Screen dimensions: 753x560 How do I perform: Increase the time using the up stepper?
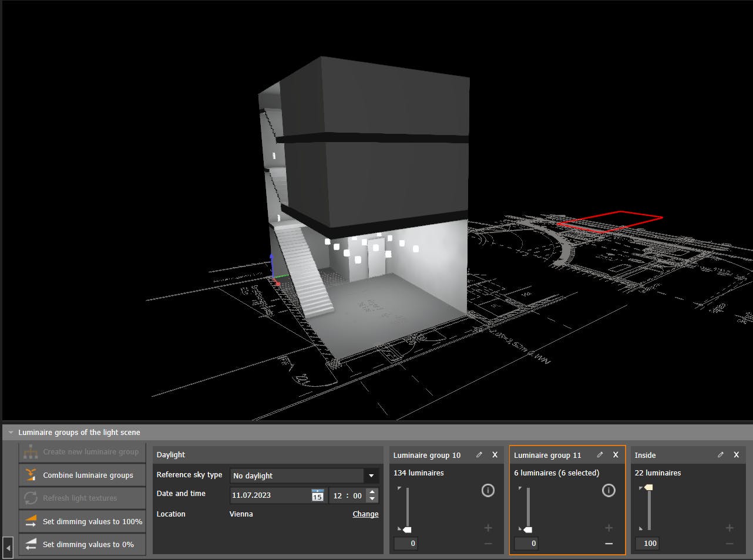(372, 492)
